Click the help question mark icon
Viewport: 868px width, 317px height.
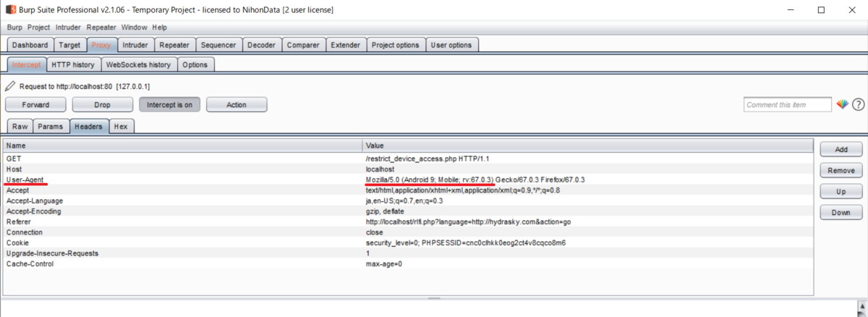tap(858, 104)
